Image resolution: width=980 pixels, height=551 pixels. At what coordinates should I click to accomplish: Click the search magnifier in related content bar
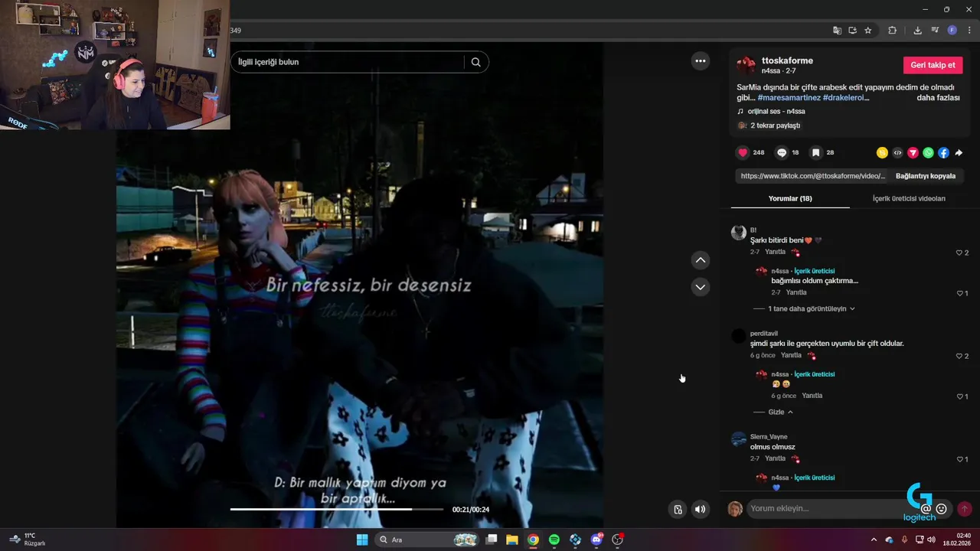pos(475,62)
